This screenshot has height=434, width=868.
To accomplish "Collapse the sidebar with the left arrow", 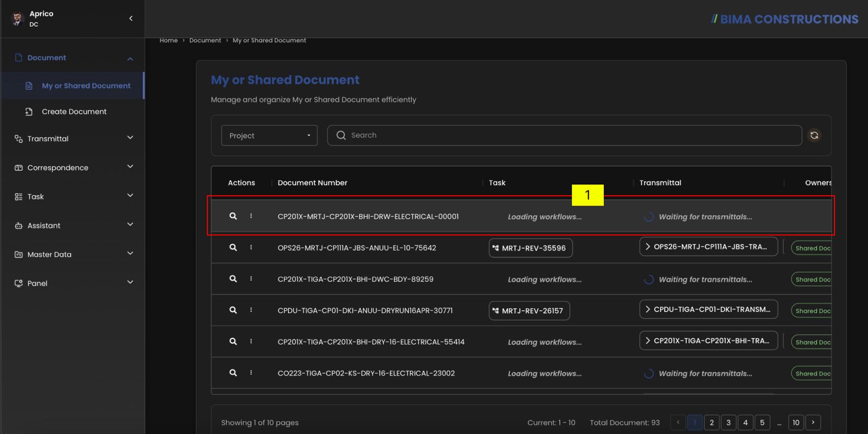I will pos(131,18).
